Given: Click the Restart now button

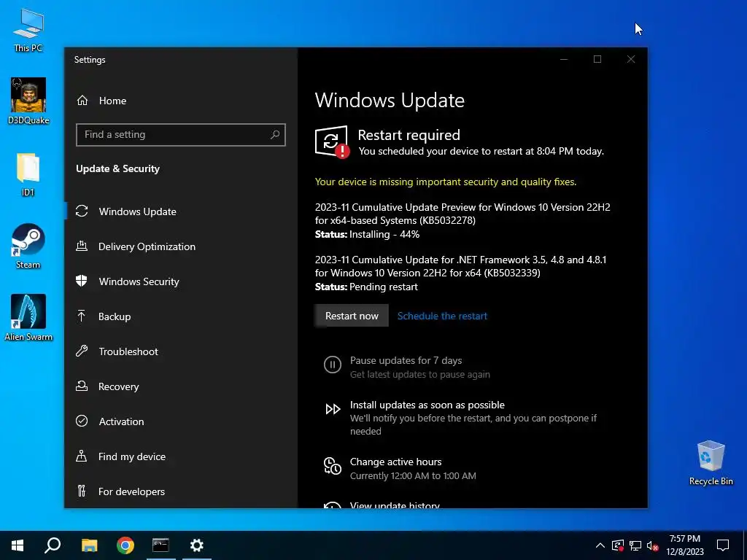Looking at the screenshot, I should 352,316.
